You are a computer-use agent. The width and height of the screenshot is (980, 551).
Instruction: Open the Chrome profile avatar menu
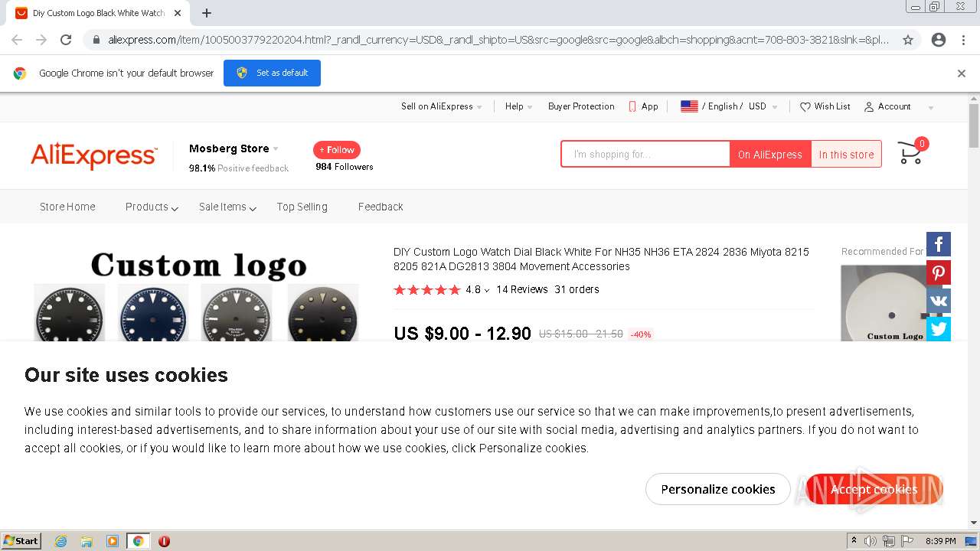pos(939,40)
